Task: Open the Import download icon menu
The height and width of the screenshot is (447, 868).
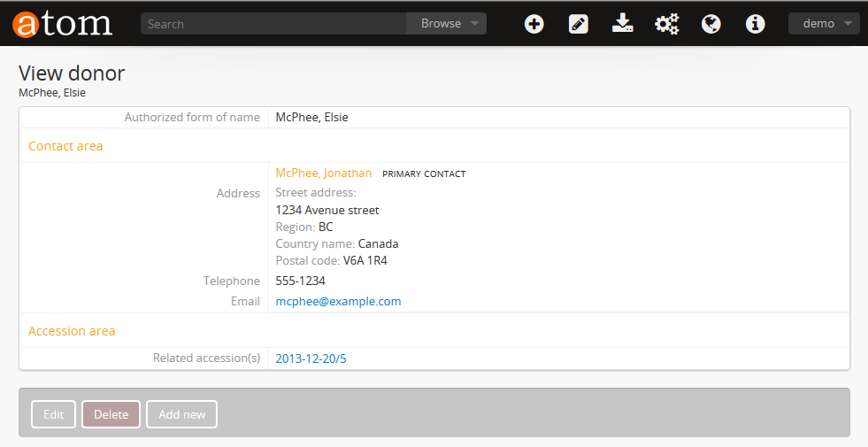Action: click(622, 24)
